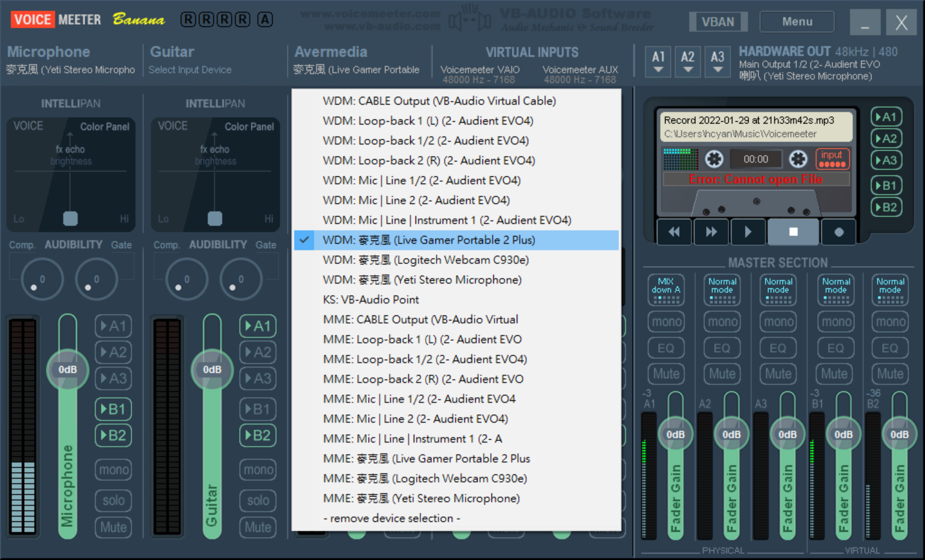
Task: Click the Guitar Comp knob
Action: [x=187, y=279]
